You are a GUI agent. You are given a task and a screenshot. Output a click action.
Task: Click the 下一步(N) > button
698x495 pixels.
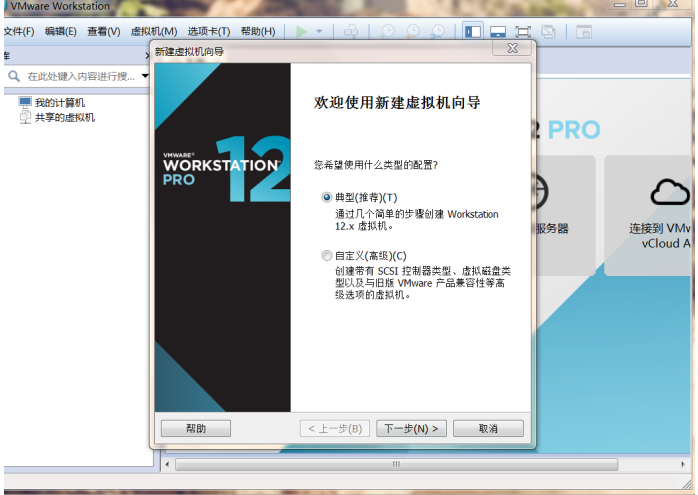[411, 429]
